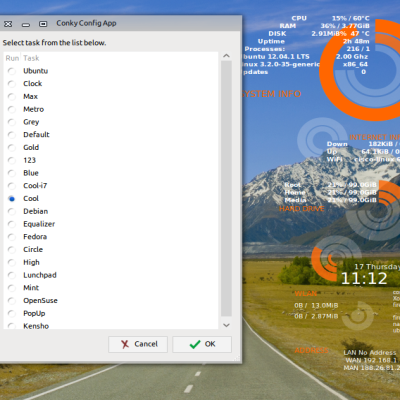
Task: Select the Max radio button
Action: coord(12,97)
